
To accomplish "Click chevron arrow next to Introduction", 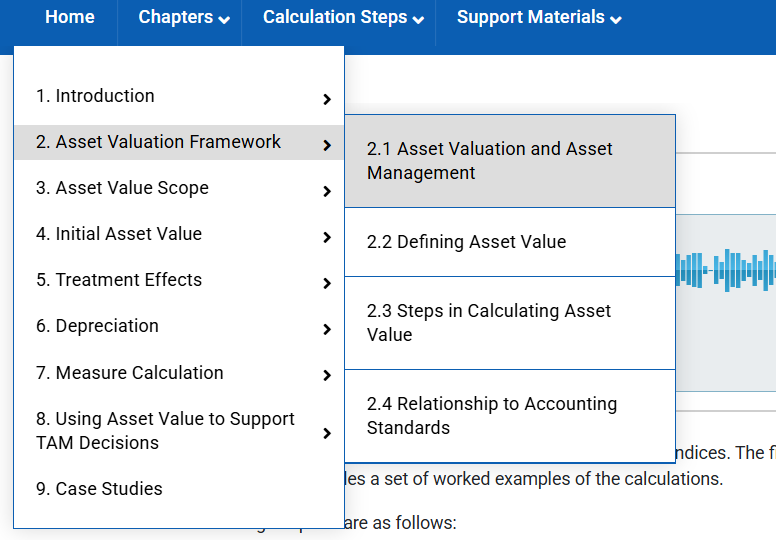I will pos(327,99).
